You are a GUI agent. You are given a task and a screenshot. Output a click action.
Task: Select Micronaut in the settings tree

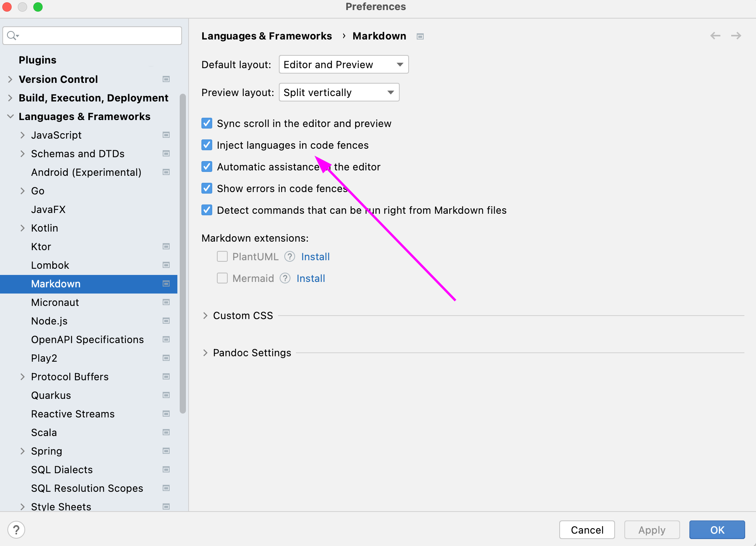coord(55,302)
